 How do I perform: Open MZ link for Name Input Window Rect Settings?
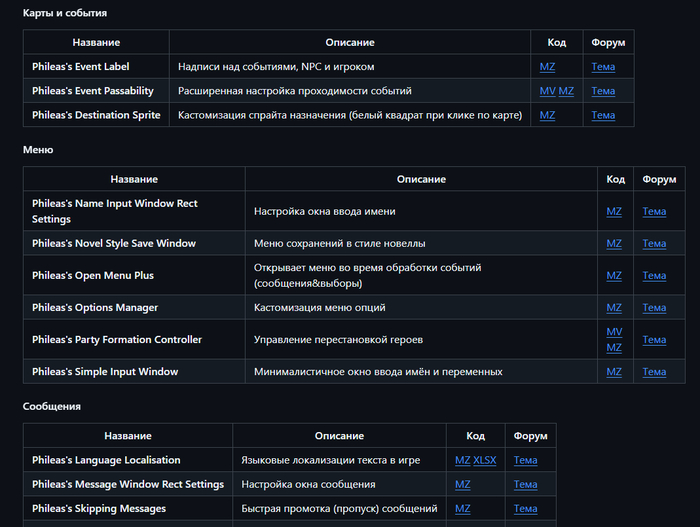614,211
